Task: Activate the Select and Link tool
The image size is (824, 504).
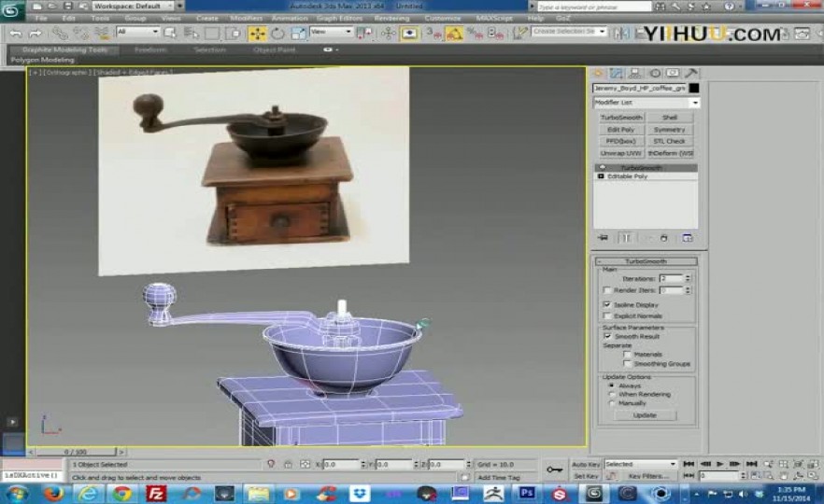Action: pos(60,35)
